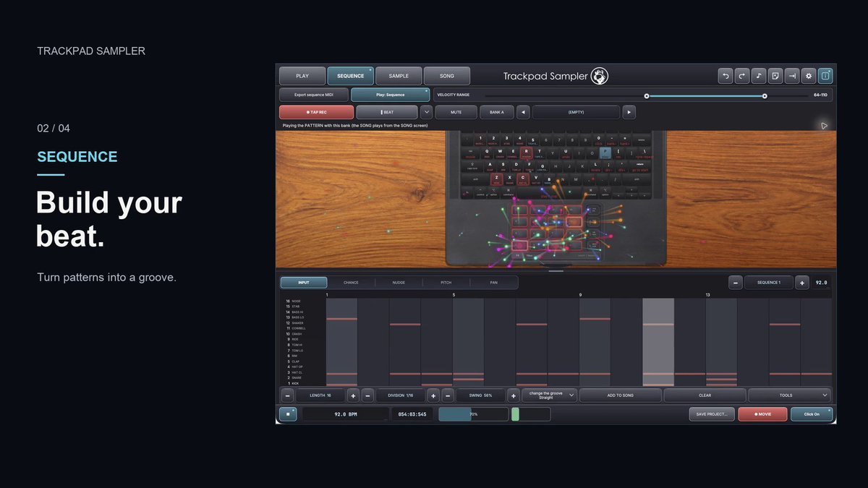Open the SEQUENCE 1 selector
Viewport: 868px width, 488px height.
click(x=769, y=283)
